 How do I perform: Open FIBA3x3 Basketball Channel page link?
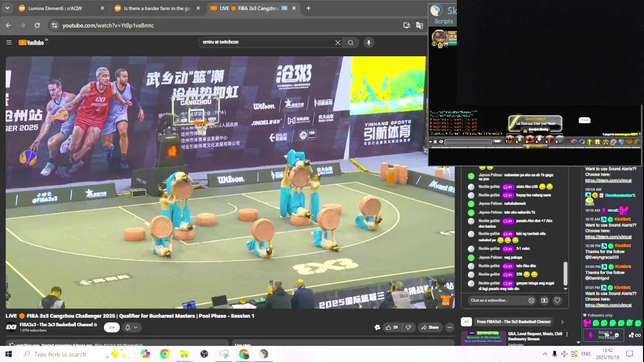(x=56, y=325)
